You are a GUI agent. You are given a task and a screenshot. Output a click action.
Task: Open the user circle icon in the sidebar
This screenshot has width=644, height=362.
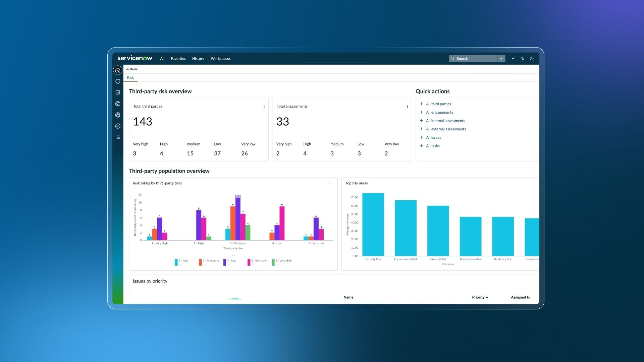click(118, 115)
